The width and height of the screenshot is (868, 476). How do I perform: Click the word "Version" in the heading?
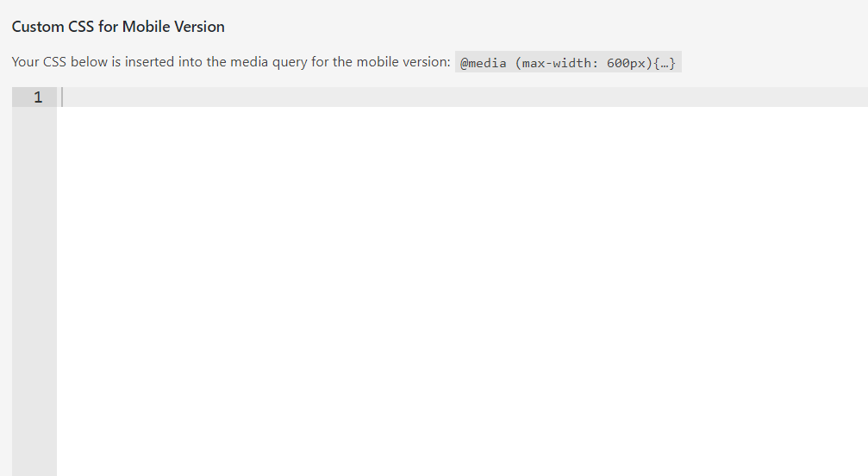(201, 27)
